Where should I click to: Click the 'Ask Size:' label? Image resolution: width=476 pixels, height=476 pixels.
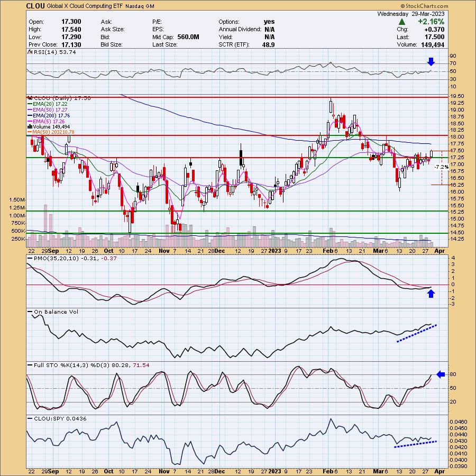point(113,30)
